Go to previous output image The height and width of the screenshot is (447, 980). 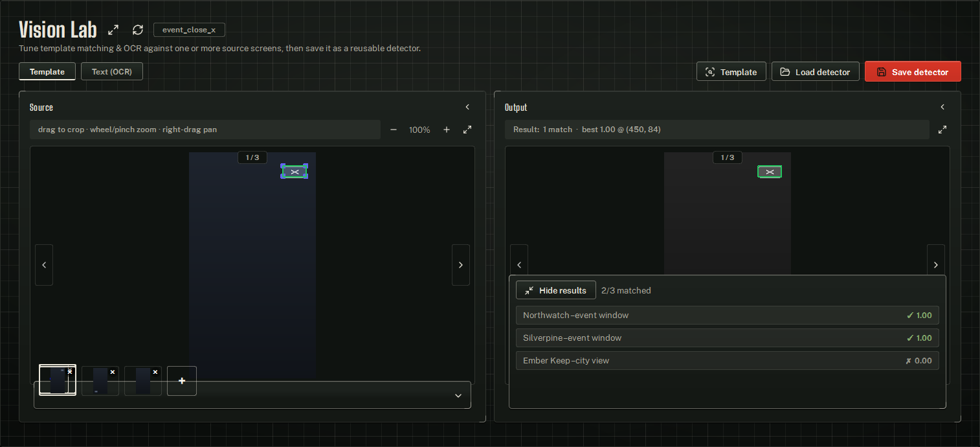(519, 265)
